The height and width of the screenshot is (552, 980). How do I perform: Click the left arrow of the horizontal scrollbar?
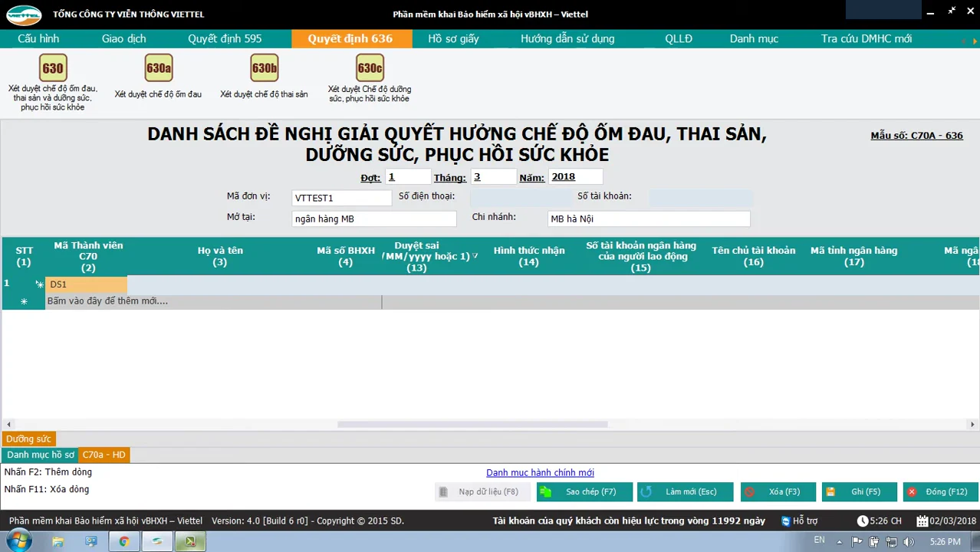click(8, 424)
